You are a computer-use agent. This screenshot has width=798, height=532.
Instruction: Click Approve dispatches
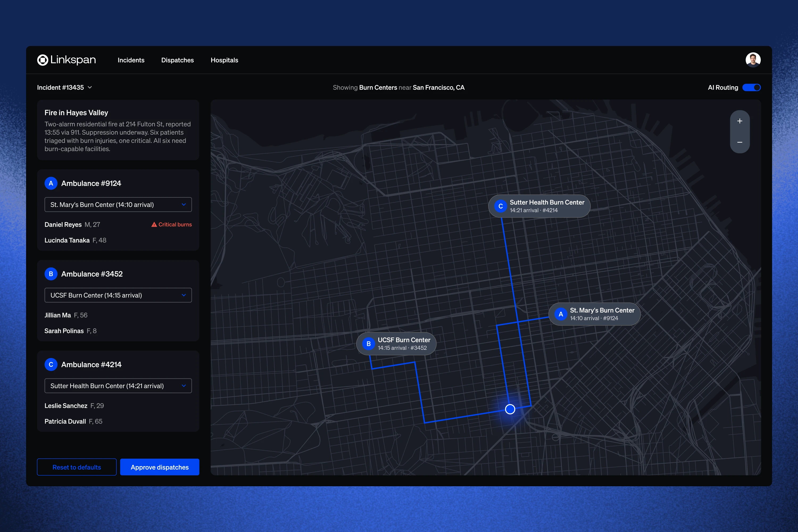160,467
